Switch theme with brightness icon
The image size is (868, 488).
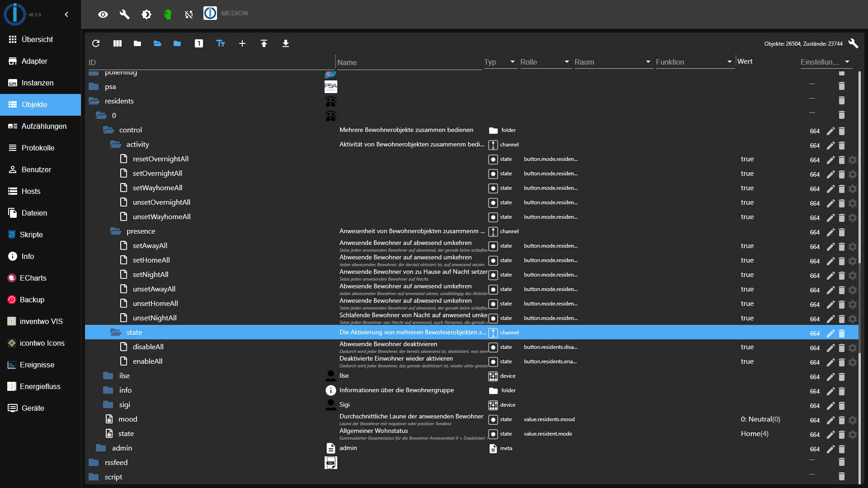click(x=146, y=14)
